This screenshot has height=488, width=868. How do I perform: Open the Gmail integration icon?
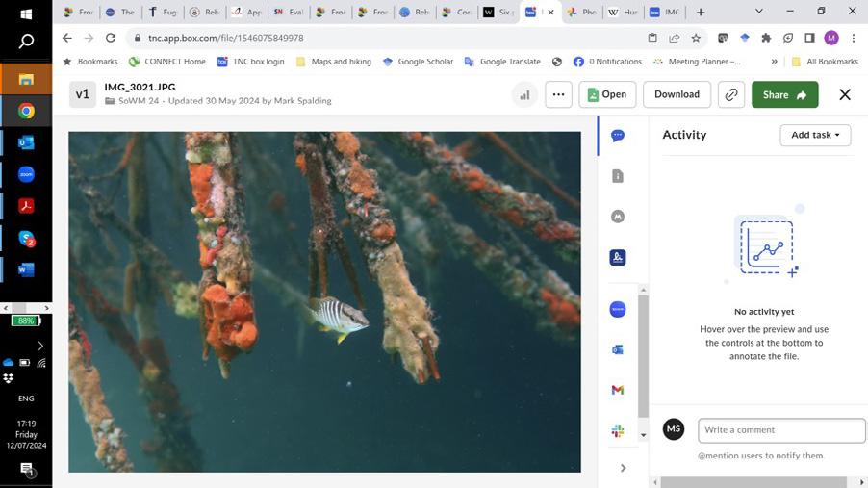618,390
